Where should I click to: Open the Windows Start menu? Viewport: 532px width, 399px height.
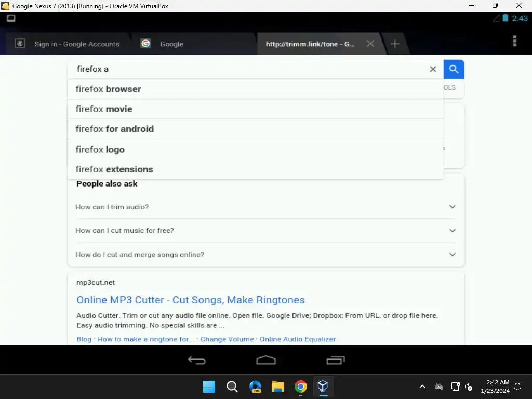(209, 387)
